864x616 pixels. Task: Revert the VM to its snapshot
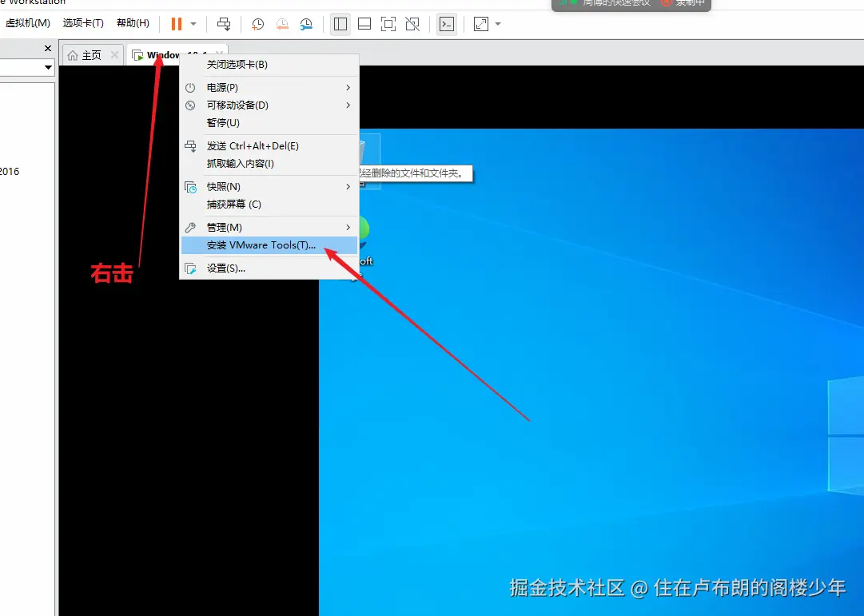[x=281, y=24]
